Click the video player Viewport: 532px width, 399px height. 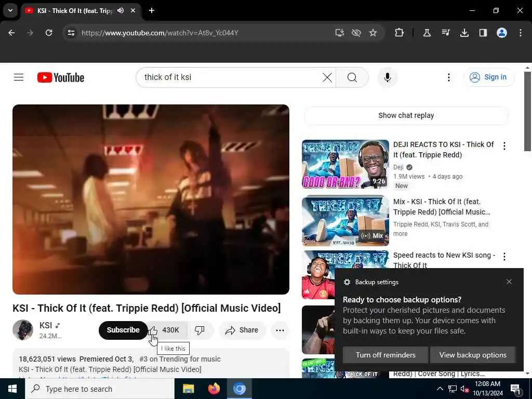pos(151,199)
